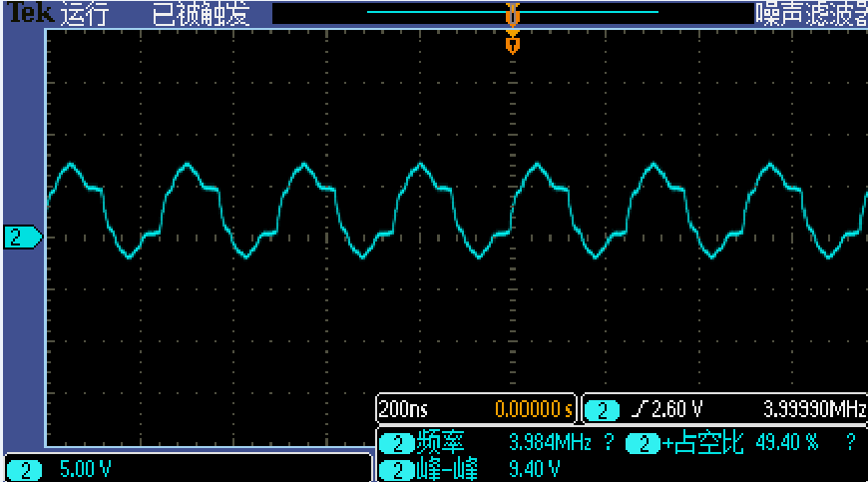Click the channel 2 badge beside 频率
Image resolution: width=868 pixels, height=482 pixels.
[x=397, y=444]
